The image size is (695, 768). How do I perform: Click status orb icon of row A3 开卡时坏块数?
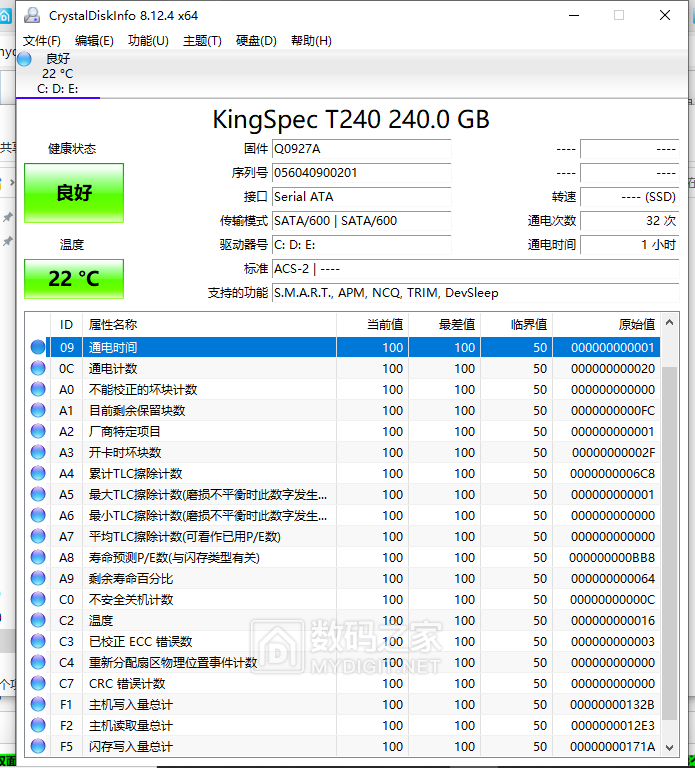tap(38, 452)
